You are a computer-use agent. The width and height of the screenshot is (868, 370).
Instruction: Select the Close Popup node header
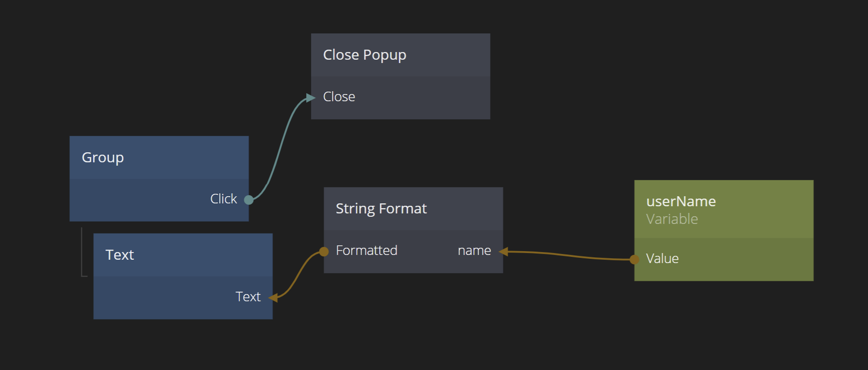pos(364,55)
